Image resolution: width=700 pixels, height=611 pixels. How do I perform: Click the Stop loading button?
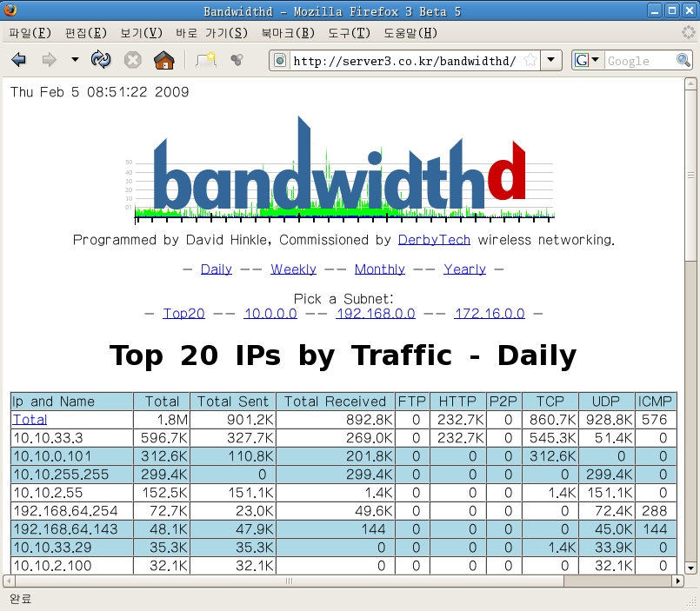coord(132,60)
